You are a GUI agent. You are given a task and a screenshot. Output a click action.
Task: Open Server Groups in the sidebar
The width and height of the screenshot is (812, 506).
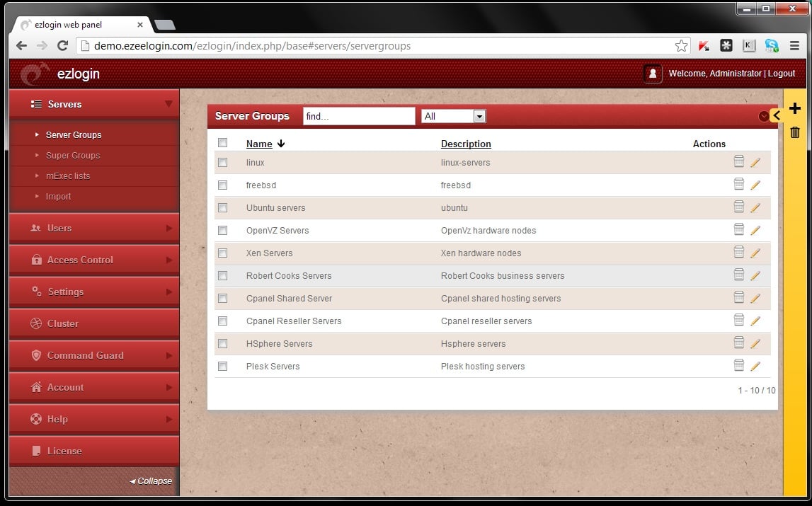coord(74,134)
